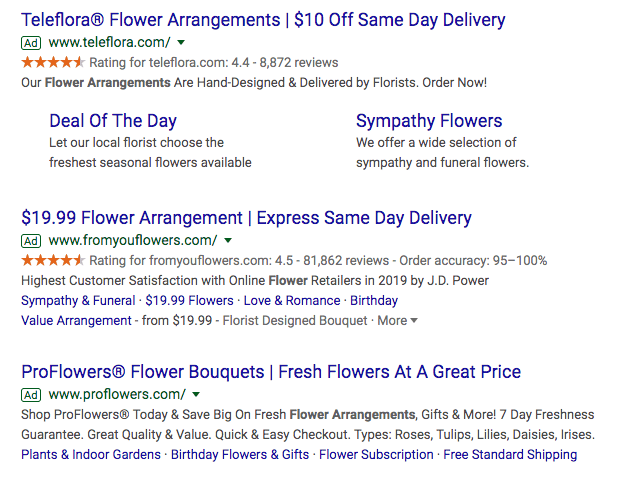The height and width of the screenshot is (481, 619).
Task: Expand the More dropdown after Florist Designed Bouquet
Action: 397,321
